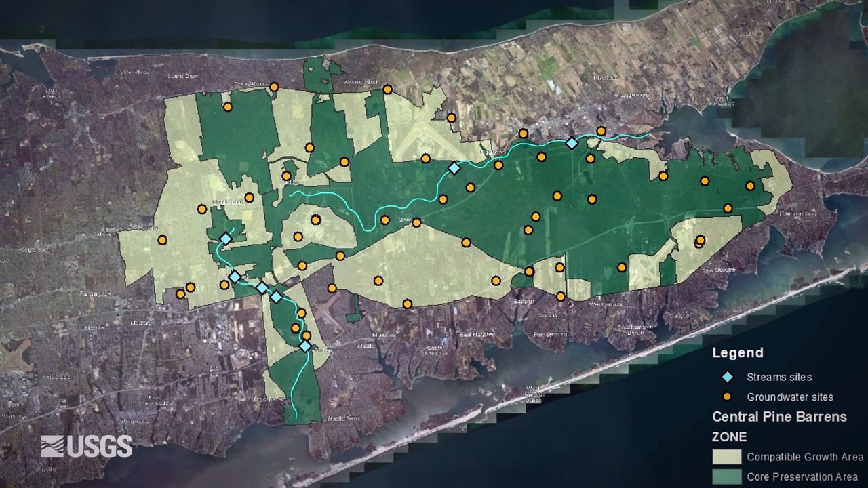Click the Compatible Growth Area legend swatch
Screen dimensions: 868x488
click(x=726, y=456)
